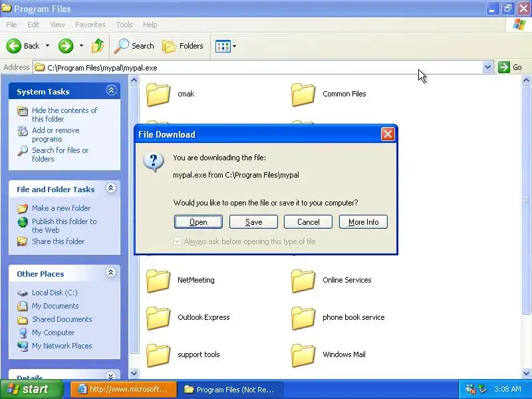The width and height of the screenshot is (532, 399).
Task: Select the Outlook Express folder
Action: (x=188, y=318)
